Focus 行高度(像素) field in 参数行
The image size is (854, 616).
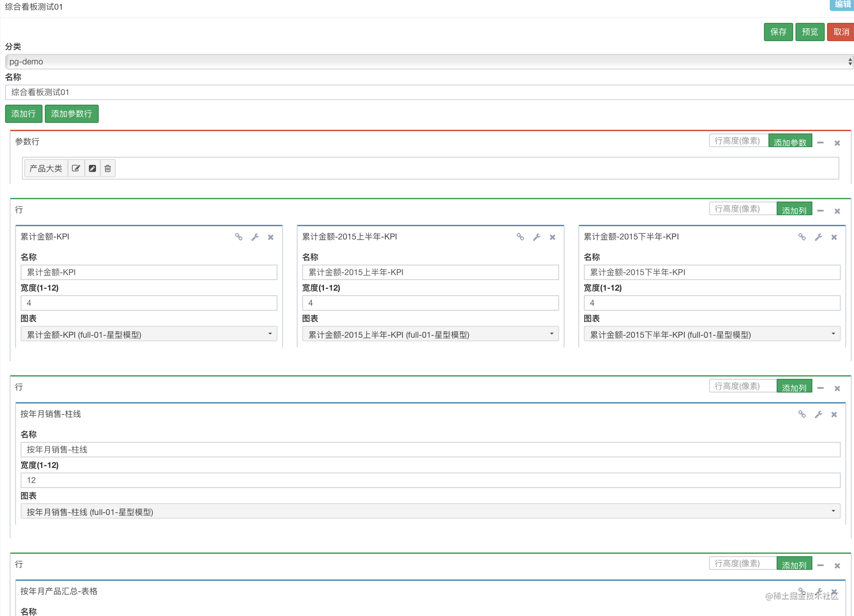point(739,141)
